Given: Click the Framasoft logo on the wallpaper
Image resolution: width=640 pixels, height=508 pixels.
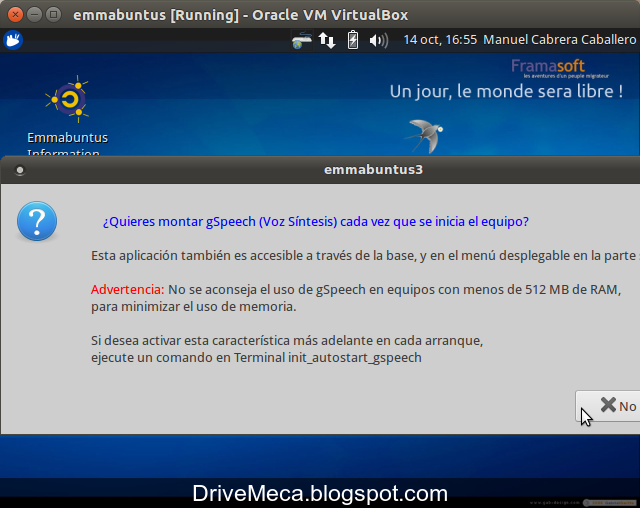Looking at the screenshot, I should tap(559, 68).
